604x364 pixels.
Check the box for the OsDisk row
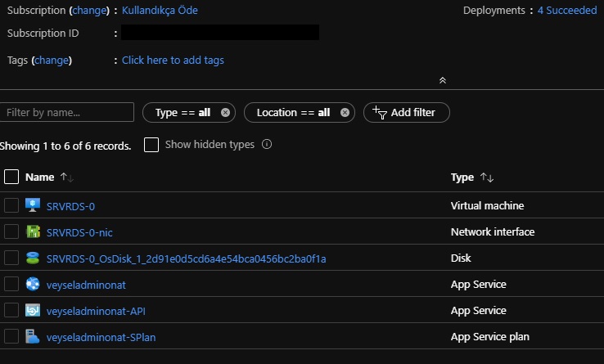click(x=11, y=258)
